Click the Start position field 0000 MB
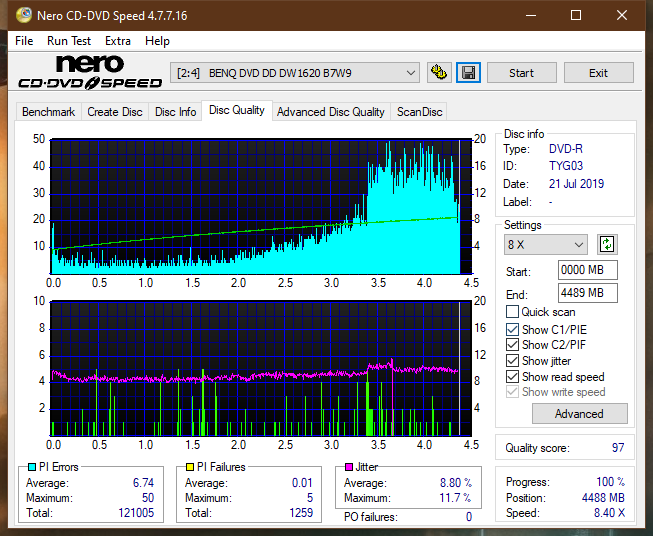The image size is (653, 536). (588, 270)
